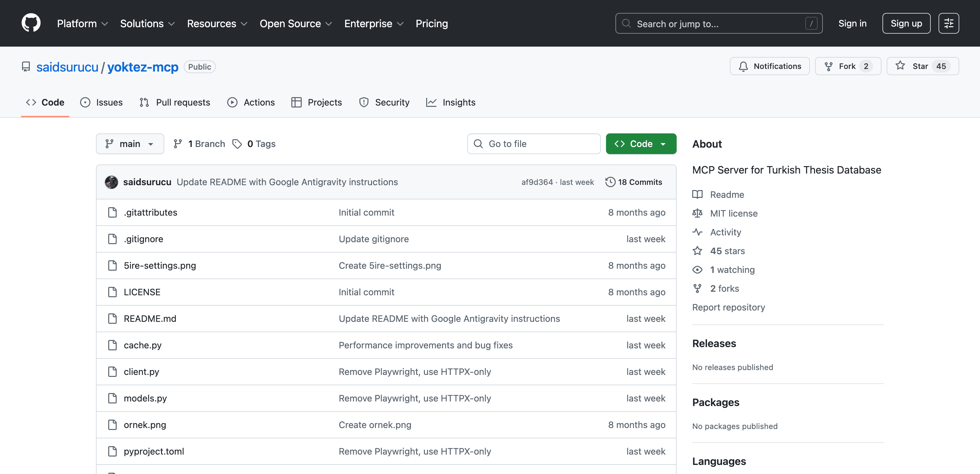
Task: Click the commit history clock icon
Action: pos(610,182)
